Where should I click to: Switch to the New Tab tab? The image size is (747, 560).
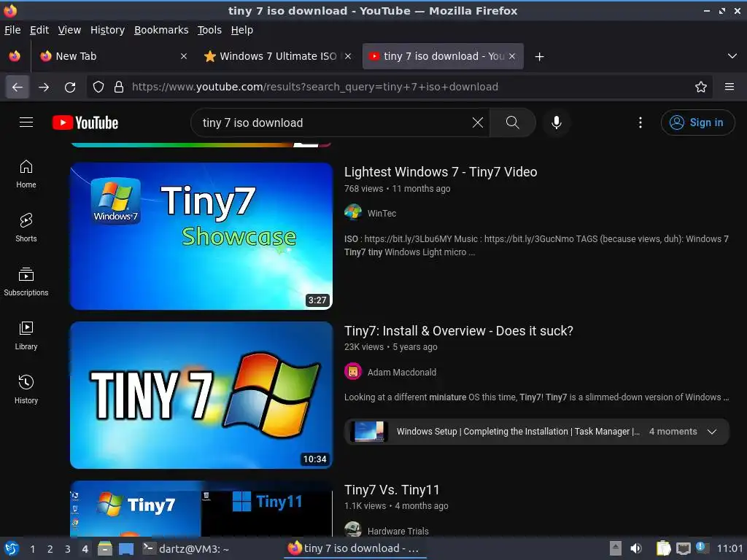112,56
